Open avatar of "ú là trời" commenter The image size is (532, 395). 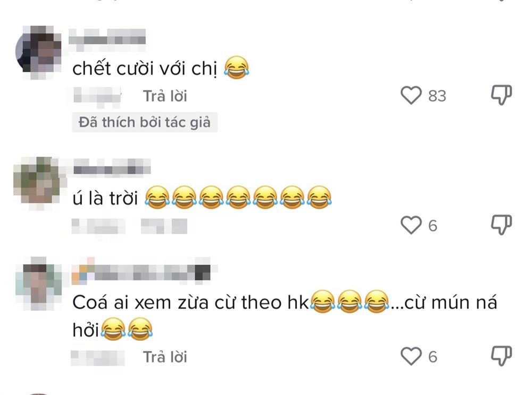37,183
